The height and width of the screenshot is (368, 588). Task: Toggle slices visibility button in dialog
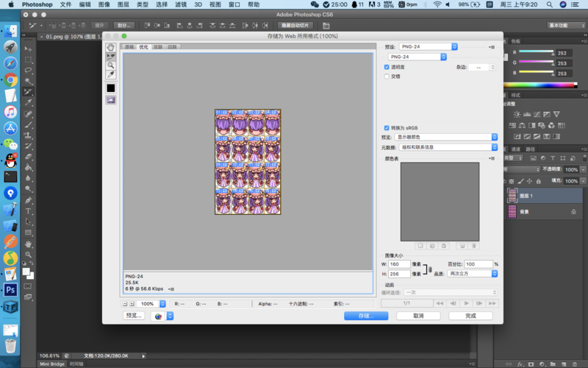[111, 100]
